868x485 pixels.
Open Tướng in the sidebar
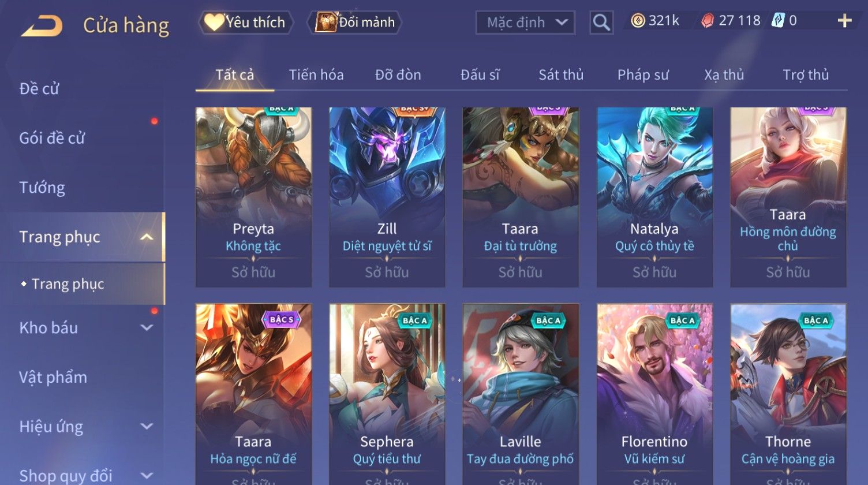coord(42,188)
